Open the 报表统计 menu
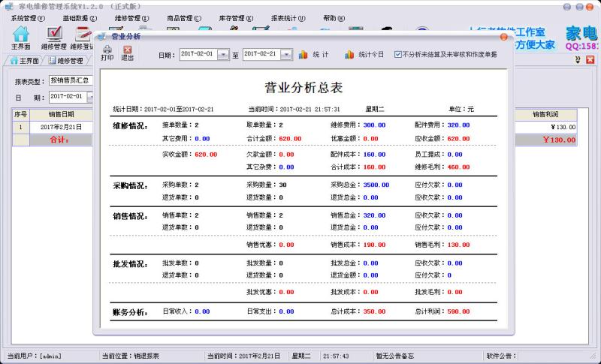Image resolution: width=601 pixels, height=364 pixels. pyautogui.click(x=288, y=18)
